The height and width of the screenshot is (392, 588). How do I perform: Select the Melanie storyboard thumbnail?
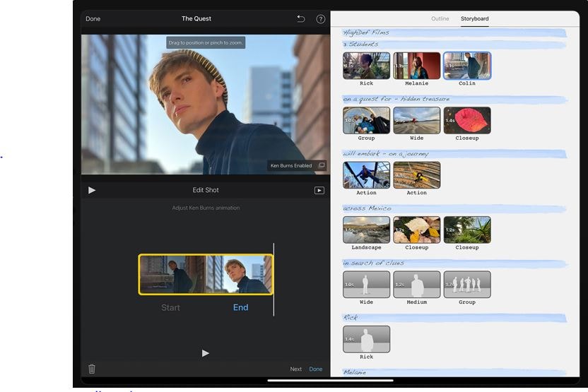coord(417,66)
